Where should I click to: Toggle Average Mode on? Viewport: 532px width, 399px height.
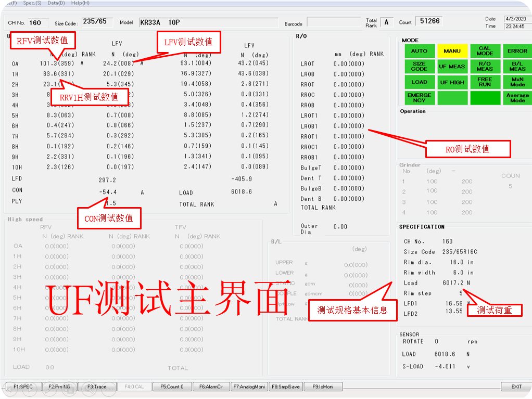pos(518,98)
